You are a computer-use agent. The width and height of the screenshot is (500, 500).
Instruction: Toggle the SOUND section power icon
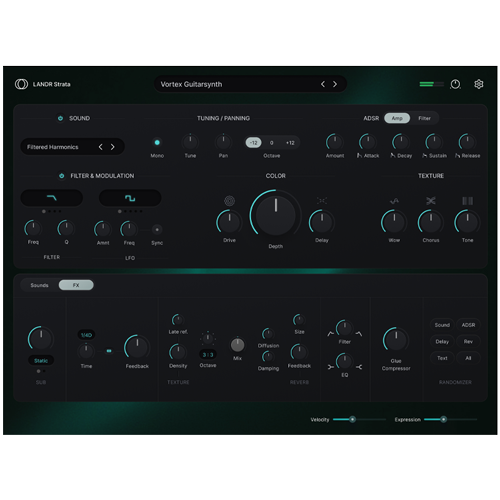pos(60,118)
